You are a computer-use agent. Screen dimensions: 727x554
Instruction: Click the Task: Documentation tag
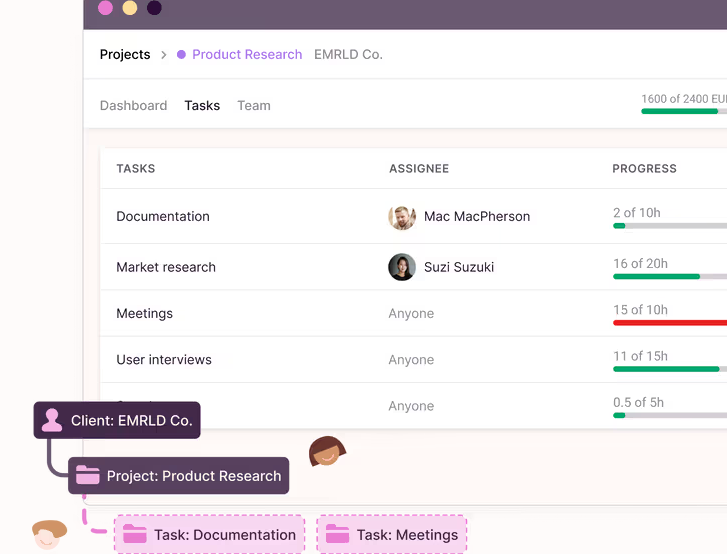click(210, 534)
